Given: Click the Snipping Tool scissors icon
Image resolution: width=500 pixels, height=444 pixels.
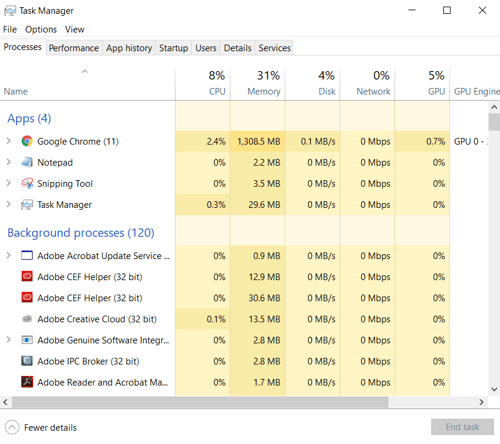Looking at the screenshot, I should pyautogui.click(x=27, y=183).
